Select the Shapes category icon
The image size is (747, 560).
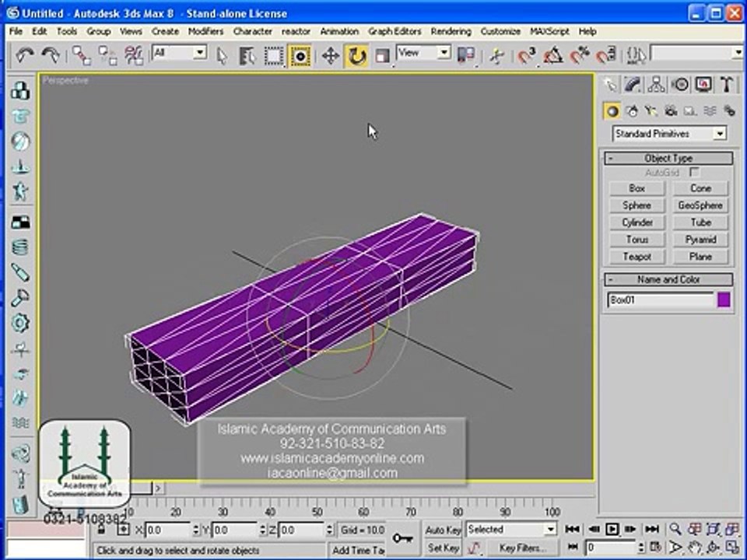point(632,111)
